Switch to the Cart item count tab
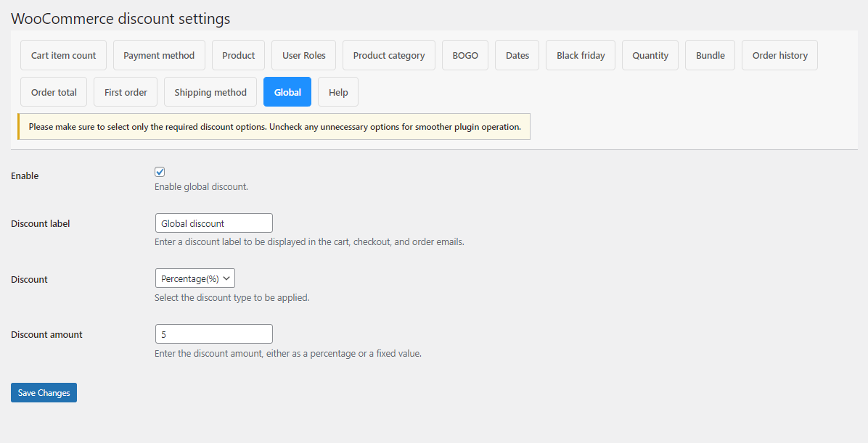868x443 pixels. (63, 54)
